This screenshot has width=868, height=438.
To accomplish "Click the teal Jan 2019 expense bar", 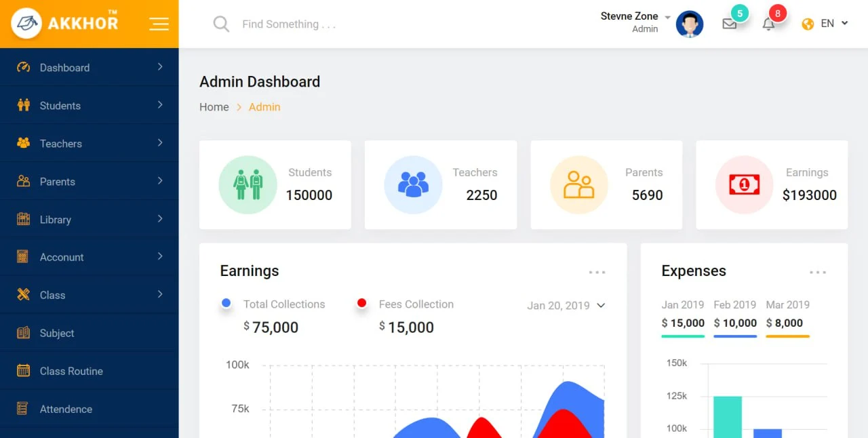I will [x=728, y=417].
